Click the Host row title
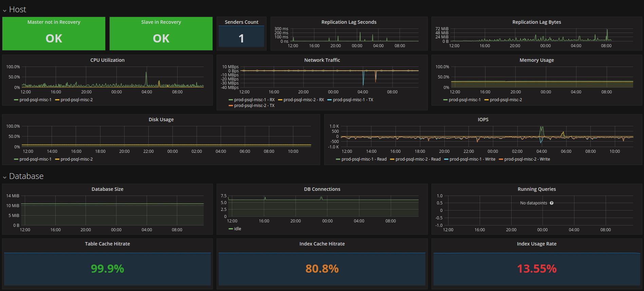 point(18,10)
